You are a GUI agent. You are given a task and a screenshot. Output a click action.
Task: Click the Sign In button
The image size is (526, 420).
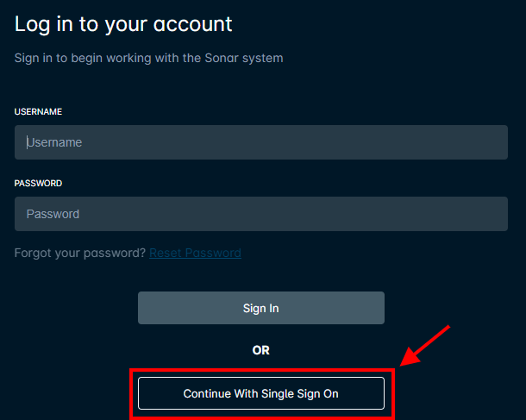click(261, 308)
